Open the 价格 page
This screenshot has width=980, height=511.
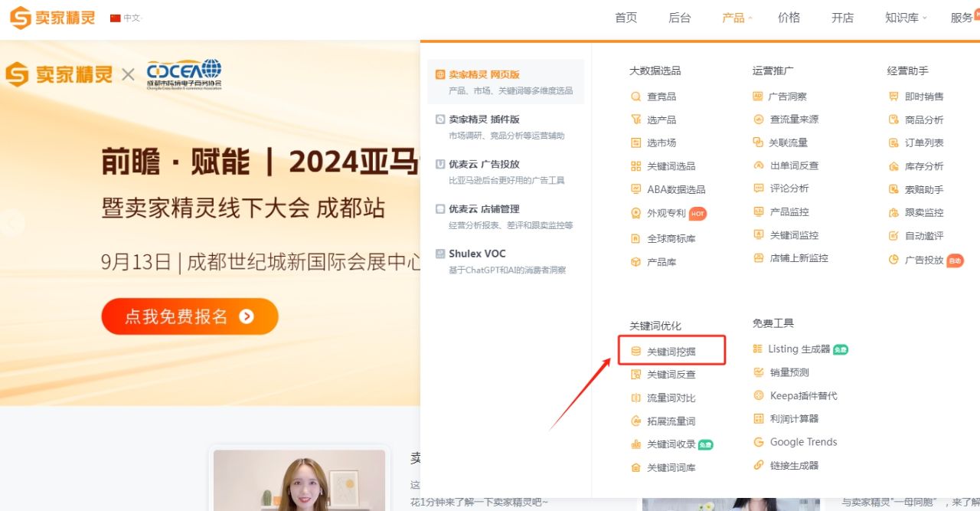[789, 18]
